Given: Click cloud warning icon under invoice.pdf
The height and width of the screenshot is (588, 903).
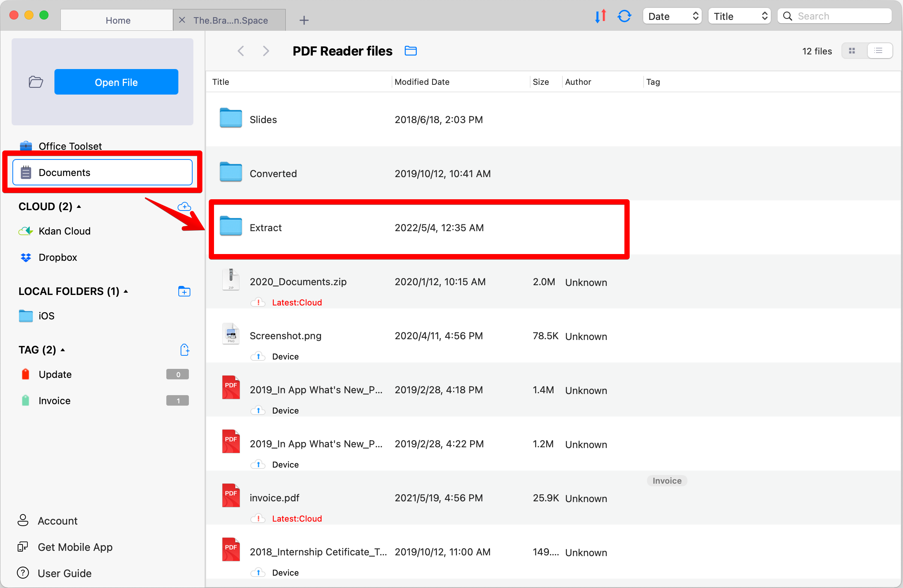Looking at the screenshot, I should click(x=258, y=518).
